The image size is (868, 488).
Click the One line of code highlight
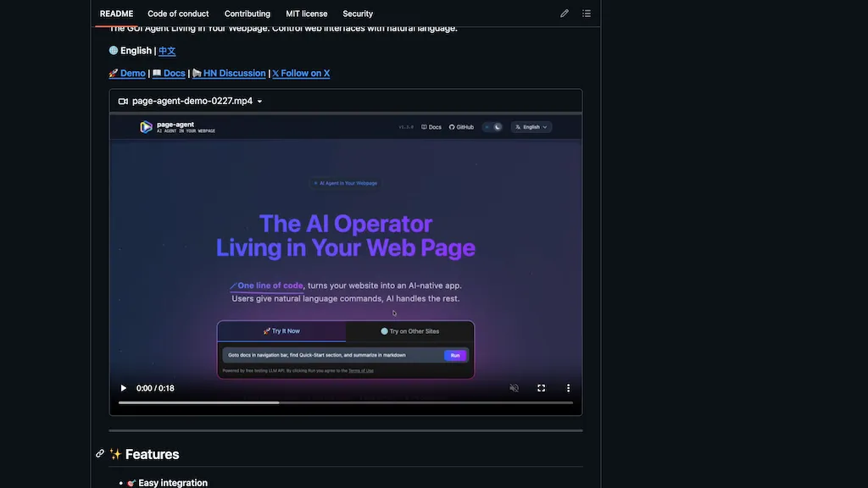point(267,286)
